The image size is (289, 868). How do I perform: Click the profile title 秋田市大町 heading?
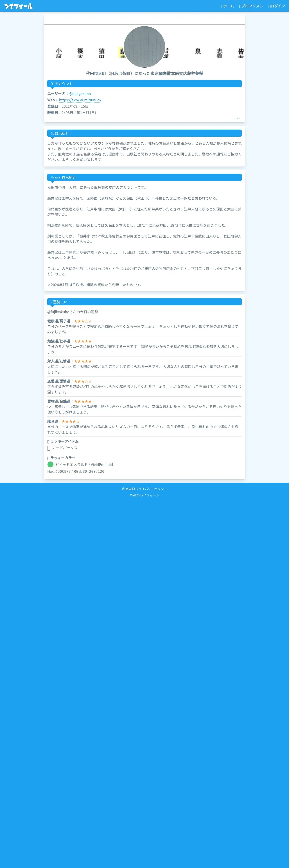144,73
